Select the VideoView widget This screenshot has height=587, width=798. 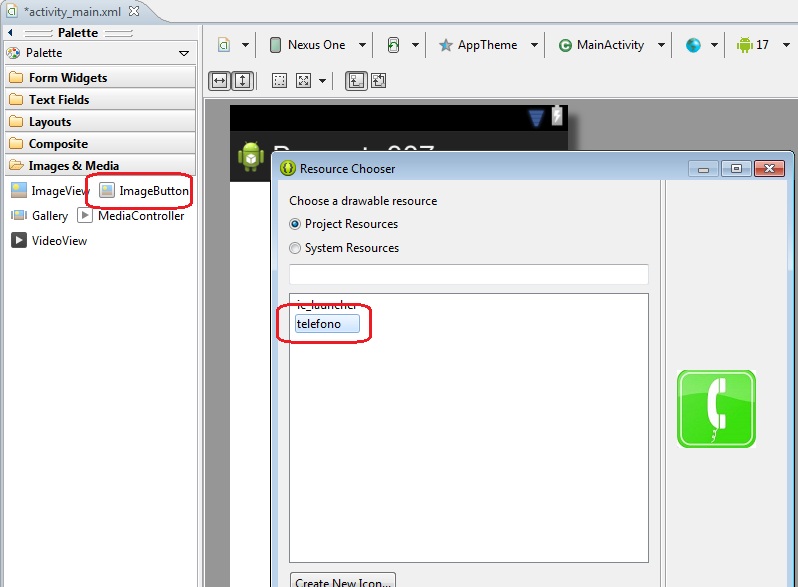pos(49,241)
